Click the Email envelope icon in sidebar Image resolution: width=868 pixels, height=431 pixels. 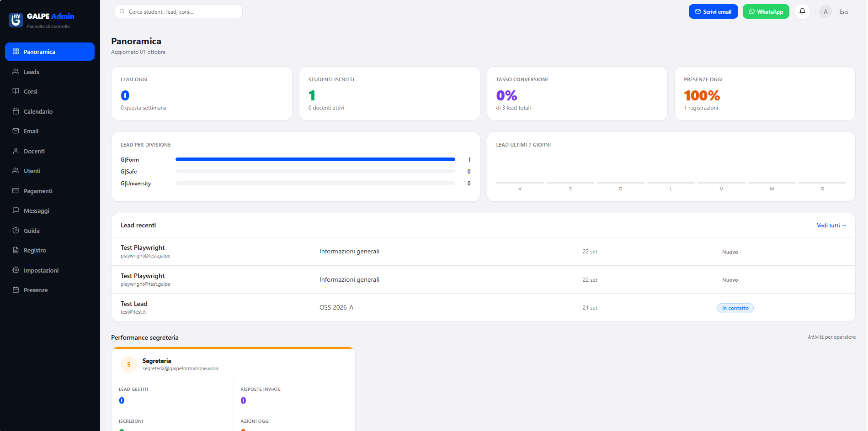[x=16, y=131]
